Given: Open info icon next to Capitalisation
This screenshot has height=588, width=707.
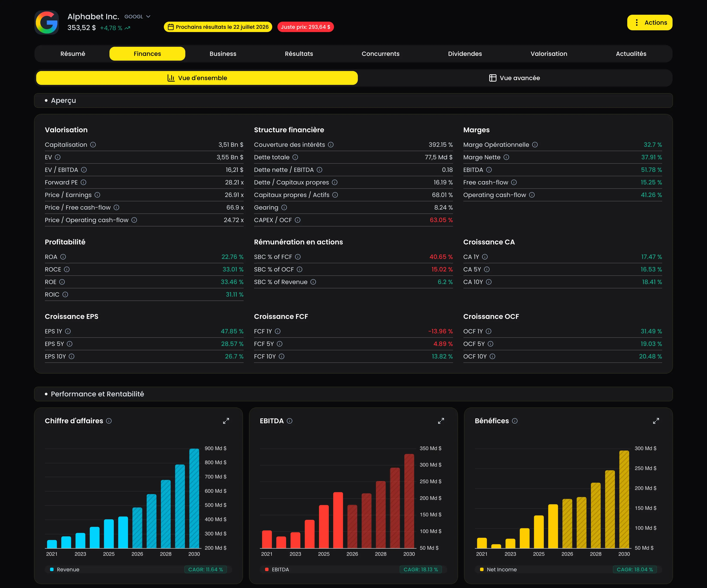Looking at the screenshot, I should coord(93,145).
